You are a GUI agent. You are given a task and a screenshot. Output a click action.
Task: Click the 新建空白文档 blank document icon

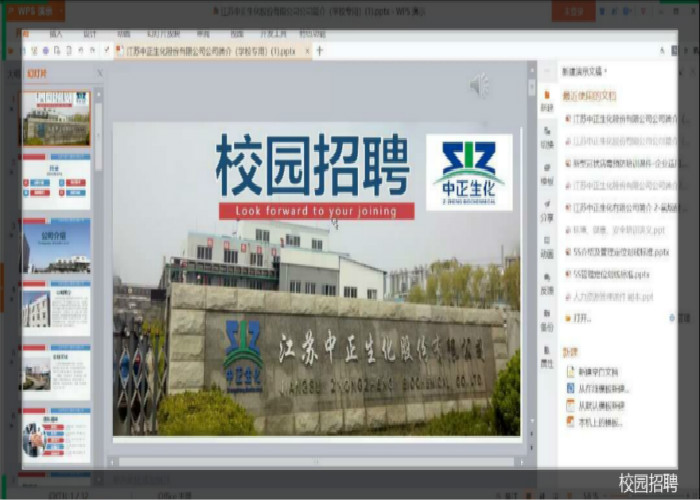570,371
